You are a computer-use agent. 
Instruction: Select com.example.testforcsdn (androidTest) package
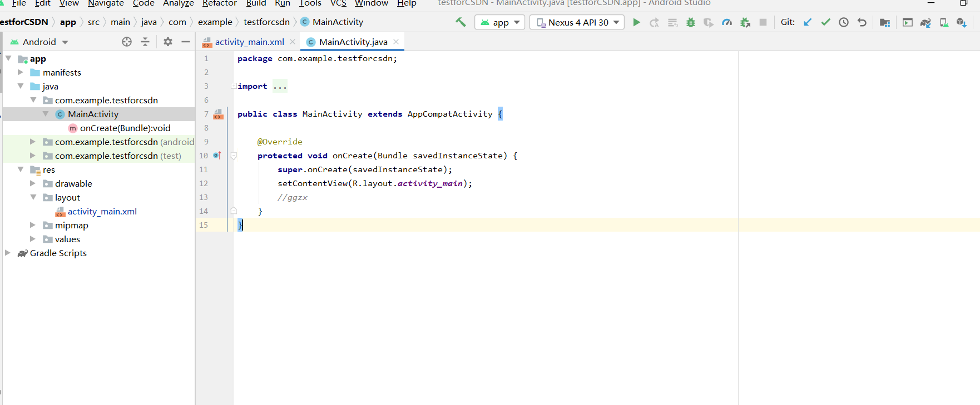[x=125, y=142]
